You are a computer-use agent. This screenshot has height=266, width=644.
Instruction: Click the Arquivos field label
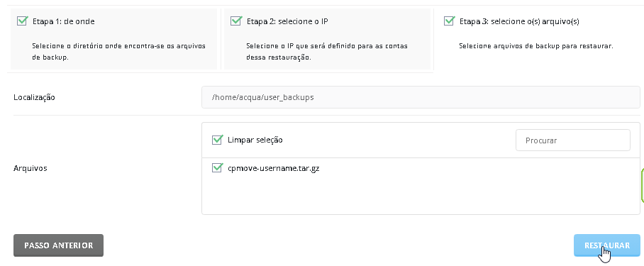coord(30,168)
